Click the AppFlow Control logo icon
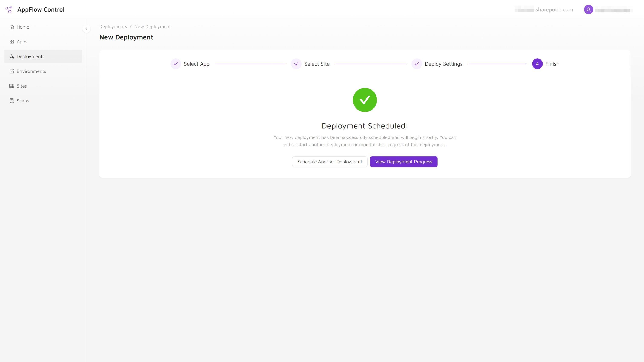This screenshot has width=644, height=362. click(9, 10)
